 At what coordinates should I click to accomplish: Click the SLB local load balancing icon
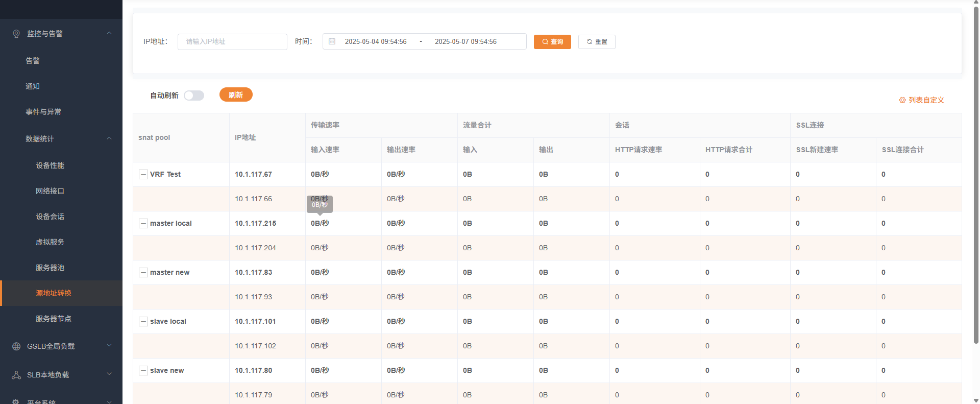16,375
